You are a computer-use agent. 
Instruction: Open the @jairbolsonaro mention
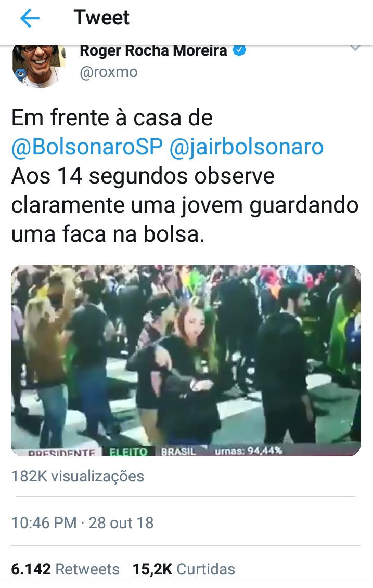[247, 147]
